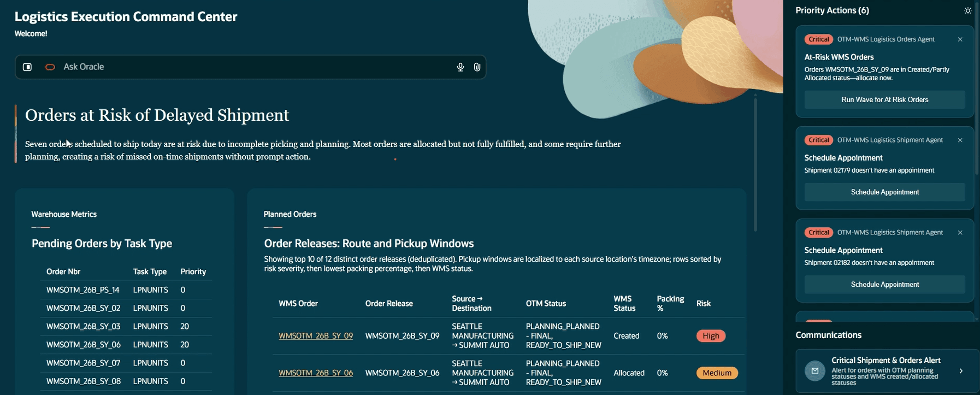Viewport: 980px width, 395px height.
Task: Click the microphone icon in Ask Oracle
Action: pyautogui.click(x=461, y=67)
